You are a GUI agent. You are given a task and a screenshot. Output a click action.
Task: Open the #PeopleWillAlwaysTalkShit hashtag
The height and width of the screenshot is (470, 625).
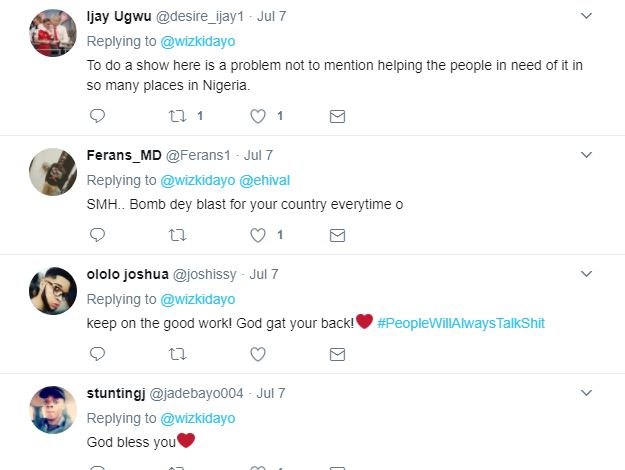coord(461,323)
